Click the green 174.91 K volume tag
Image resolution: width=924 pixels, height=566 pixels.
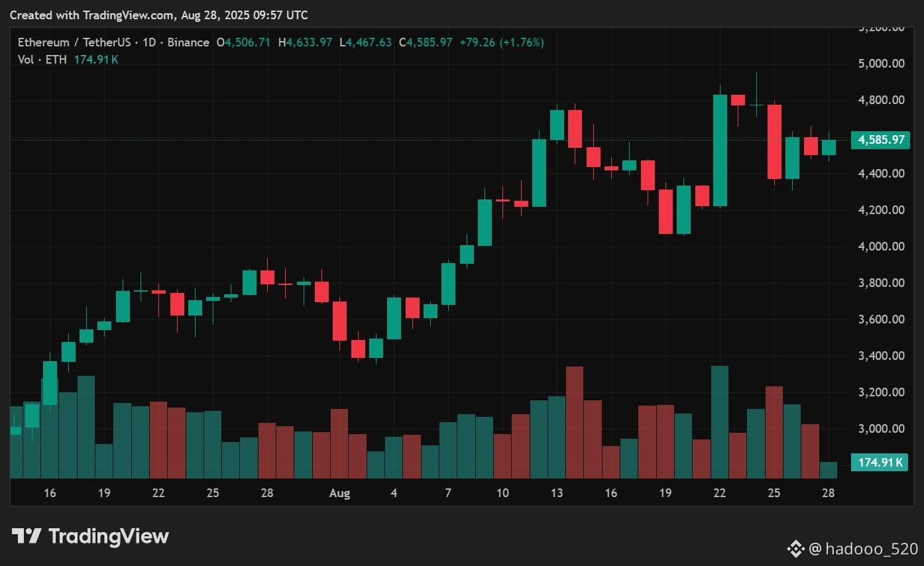click(x=881, y=463)
